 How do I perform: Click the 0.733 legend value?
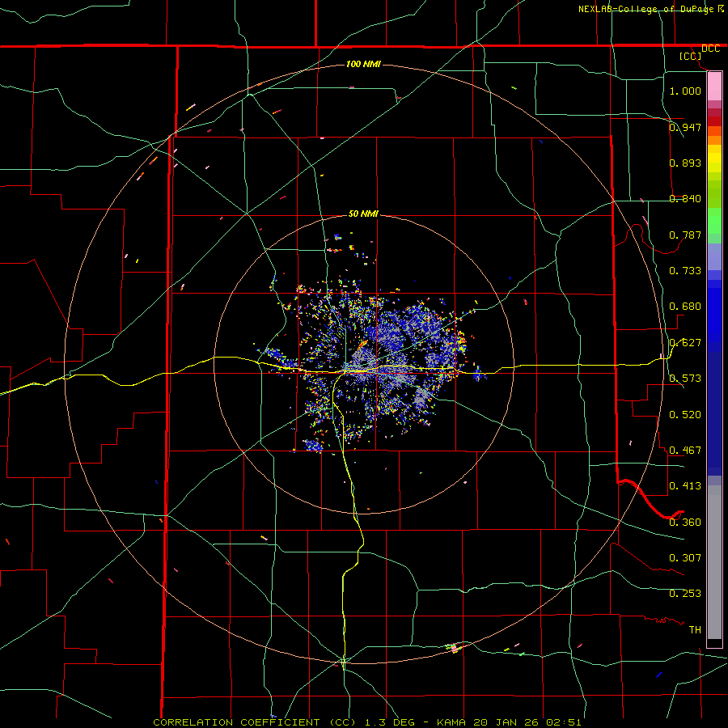coord(685,270)
